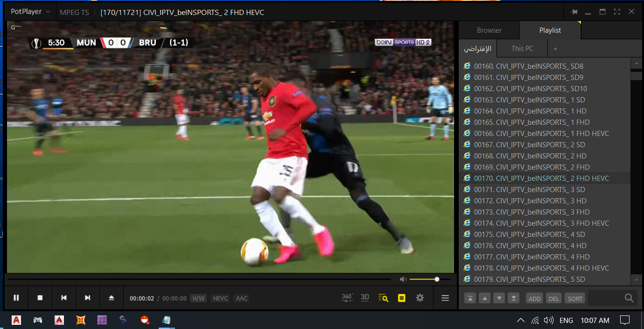Switch to the Playlist tab
644x329 pixels.
(550, 30)
